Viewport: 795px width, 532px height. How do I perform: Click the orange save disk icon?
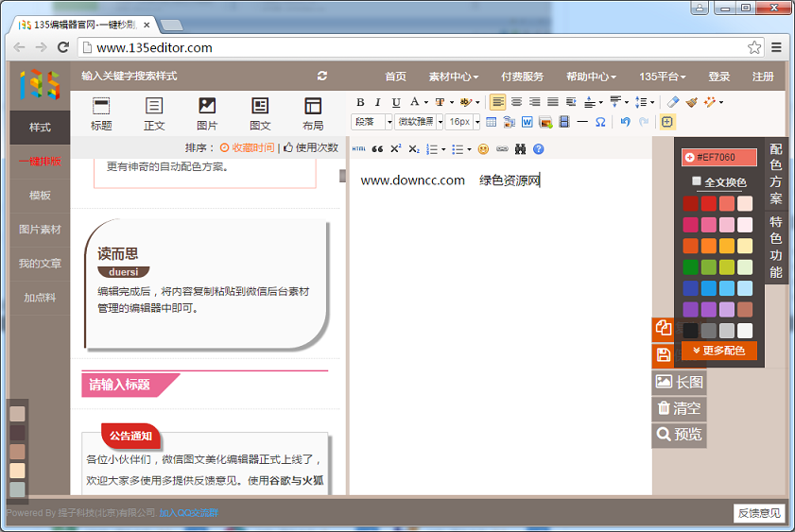tap(664, 355)
